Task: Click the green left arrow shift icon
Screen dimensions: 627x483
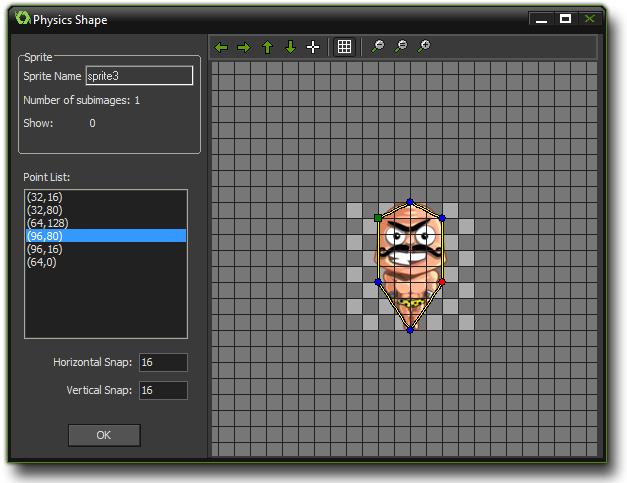Action: (221, 47)
